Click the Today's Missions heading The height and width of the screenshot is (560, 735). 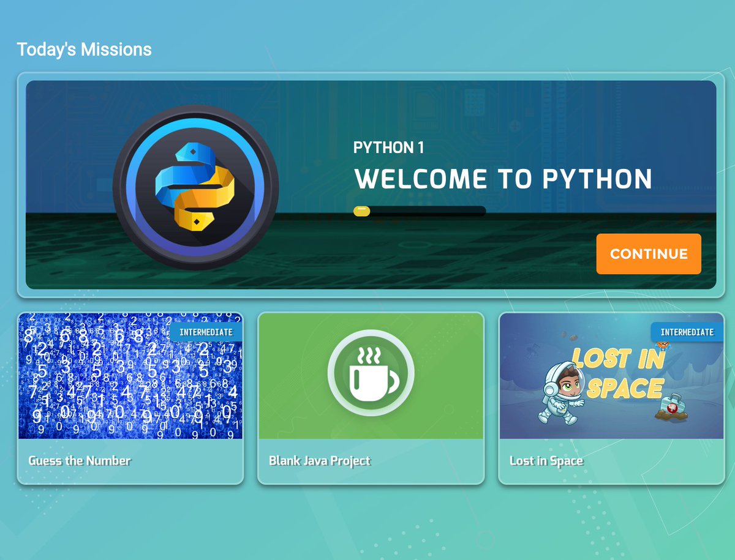click(x=85, y=50)
